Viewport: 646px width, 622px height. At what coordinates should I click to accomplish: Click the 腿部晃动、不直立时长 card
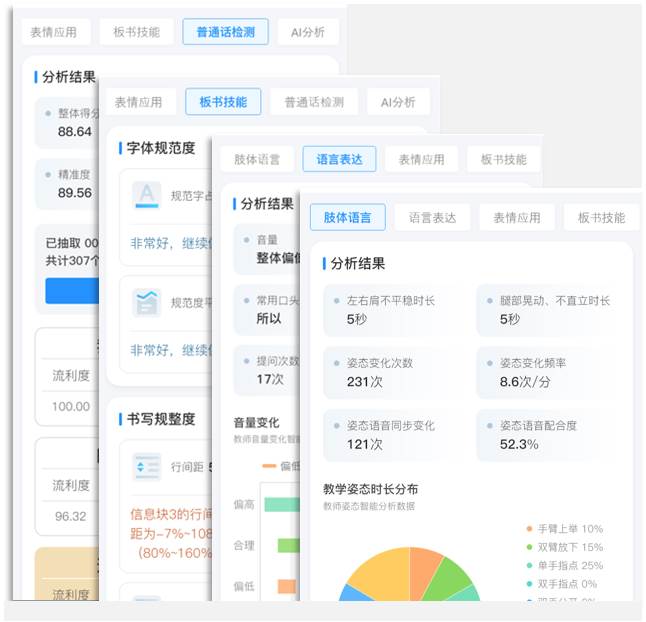[x=551, y=309]
